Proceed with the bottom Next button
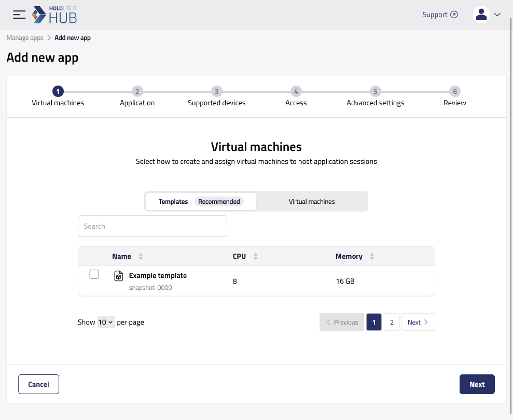The width and height of the screenshot is (513, 420). (477, 384)
